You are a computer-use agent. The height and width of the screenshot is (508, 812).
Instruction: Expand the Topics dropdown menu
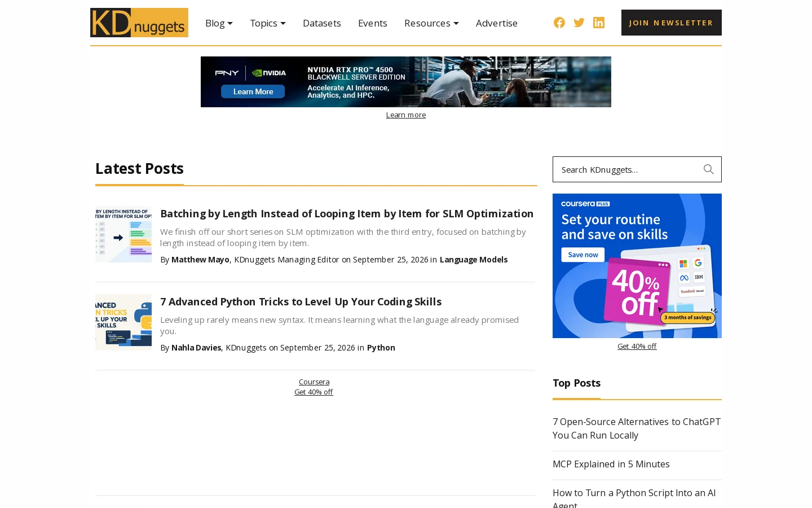268,23
